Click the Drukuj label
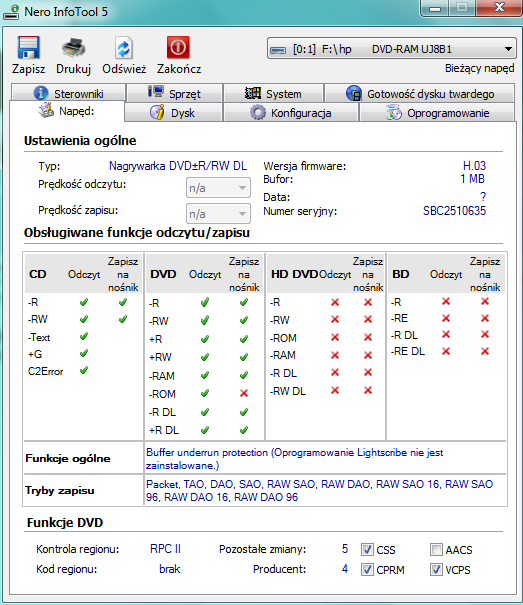This screenshot has width=523, height=605. tap(73, 69)
